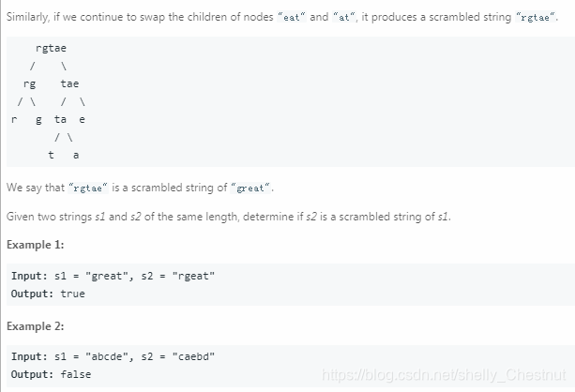The height and width of the screenshot is (392, 575).
Task: Click the inline code "eat" in first sentence
Action: coord(292,17)
